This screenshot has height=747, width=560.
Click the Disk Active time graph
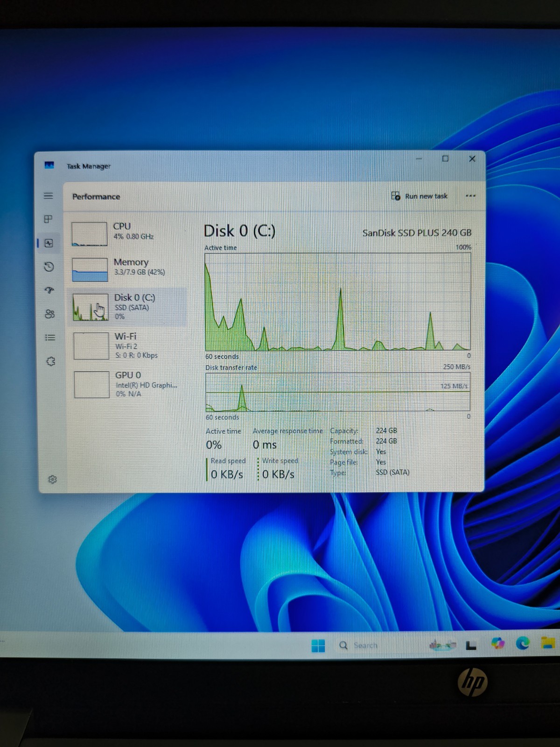pyautogui.click(x=338, y=302)
